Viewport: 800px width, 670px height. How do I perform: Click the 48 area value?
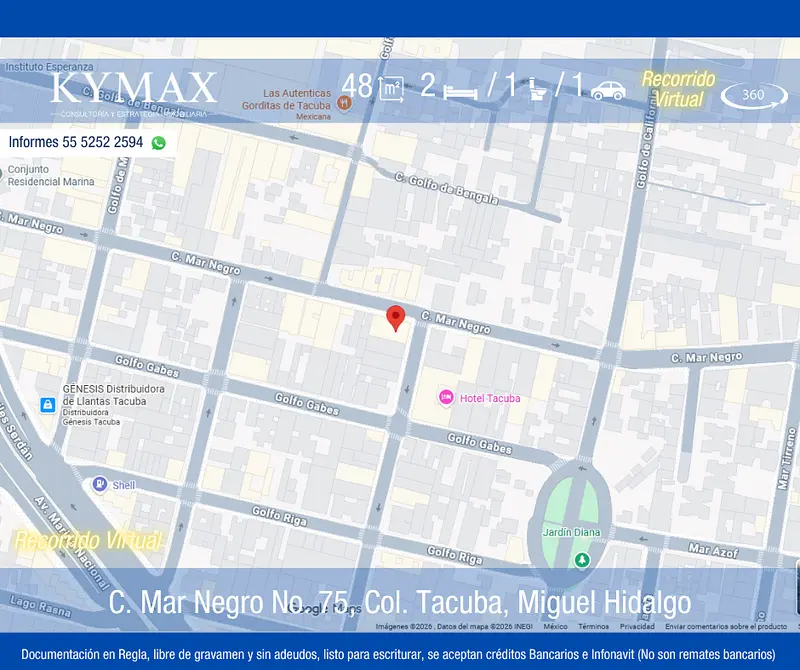click(357, 85)
